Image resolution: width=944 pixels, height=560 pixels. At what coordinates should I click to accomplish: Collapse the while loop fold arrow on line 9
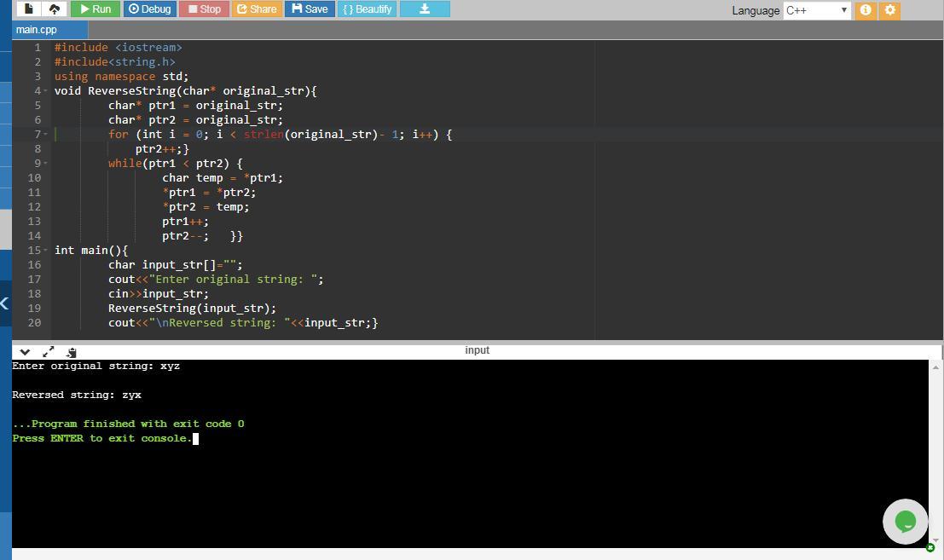[45, 163]
